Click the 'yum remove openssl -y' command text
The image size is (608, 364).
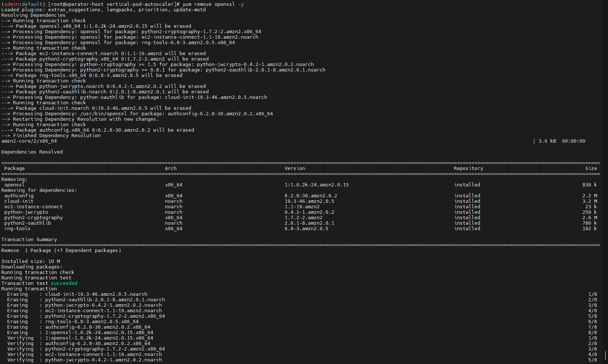tap(213, 4)
